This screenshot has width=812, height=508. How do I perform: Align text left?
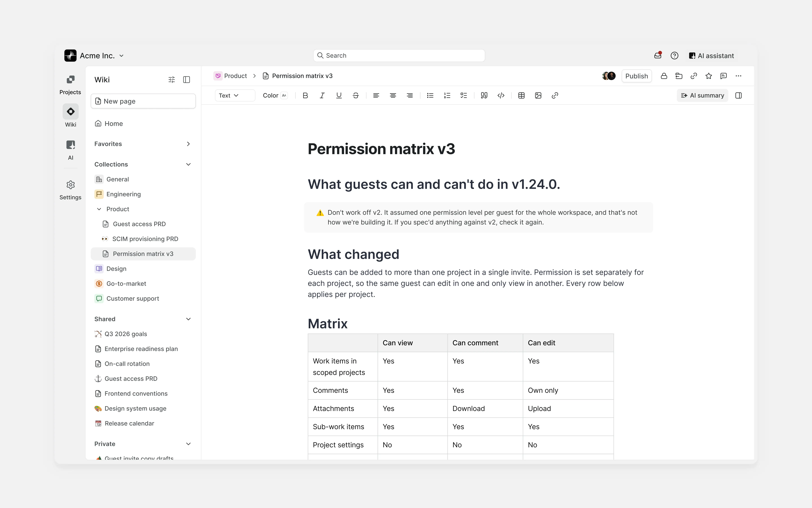coord(376,95)
